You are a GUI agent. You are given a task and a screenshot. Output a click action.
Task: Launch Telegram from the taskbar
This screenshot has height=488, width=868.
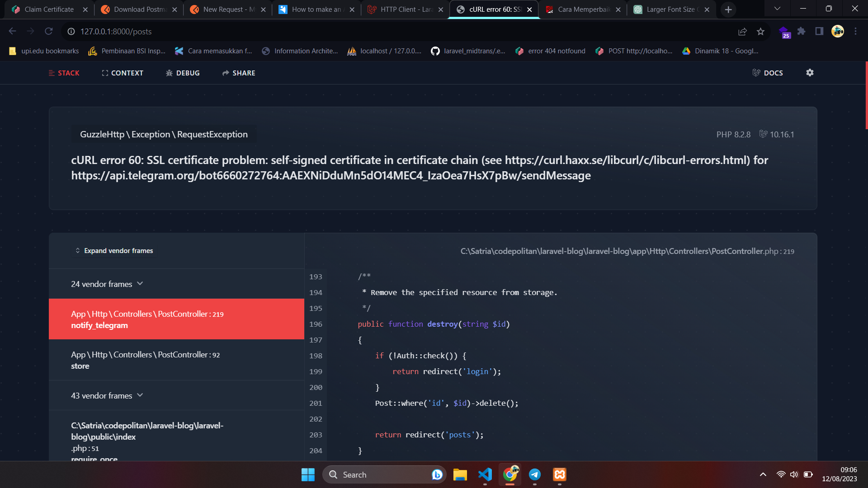(x=535, y=475)
